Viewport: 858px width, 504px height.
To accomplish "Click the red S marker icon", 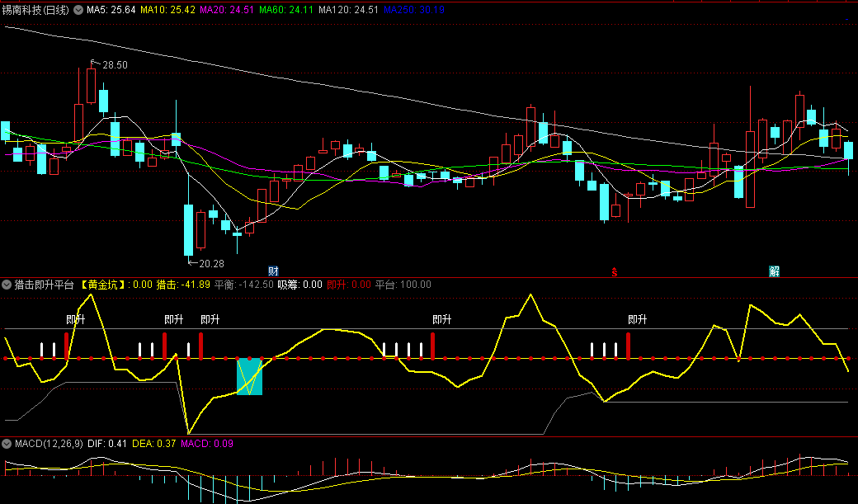I will (x=615, y=272).
